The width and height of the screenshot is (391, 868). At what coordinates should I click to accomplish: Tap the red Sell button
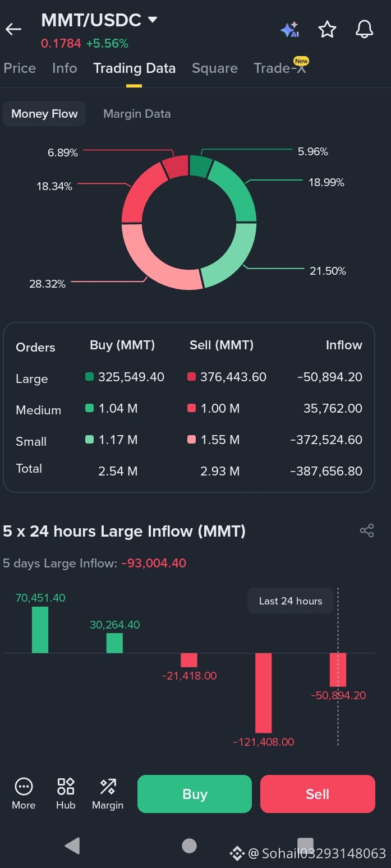point(318,794)
